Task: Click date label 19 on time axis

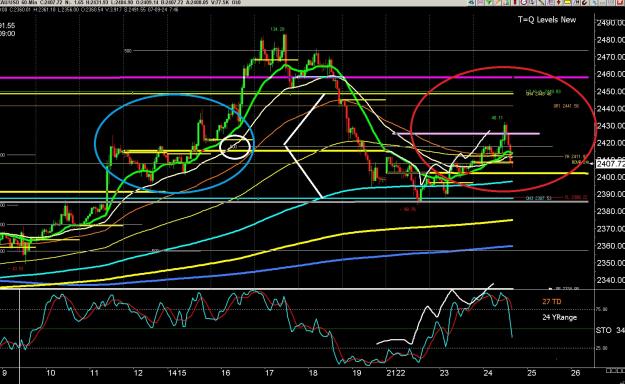Action: click(357, 373)
